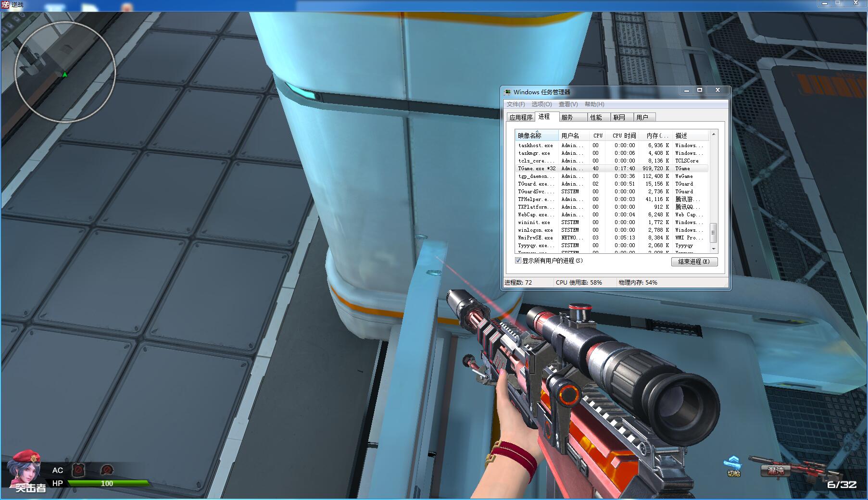The height and width of the screenshot is (500, 868).
Task: Click the armor shield icon beside AC
Action: point(78,470)
